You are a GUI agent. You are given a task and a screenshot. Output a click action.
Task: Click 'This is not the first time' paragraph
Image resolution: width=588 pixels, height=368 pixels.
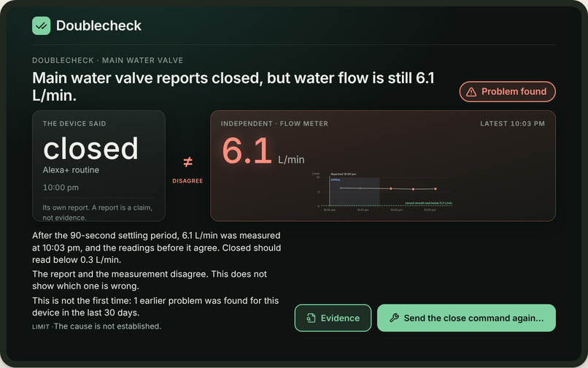tap(155, 307)
